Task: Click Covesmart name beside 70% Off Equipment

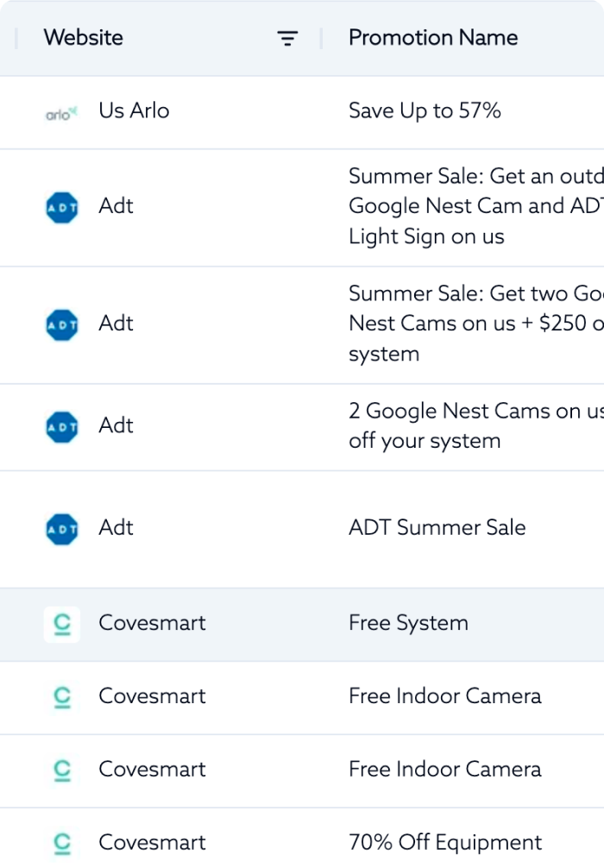Action: [x=152, y=842]
